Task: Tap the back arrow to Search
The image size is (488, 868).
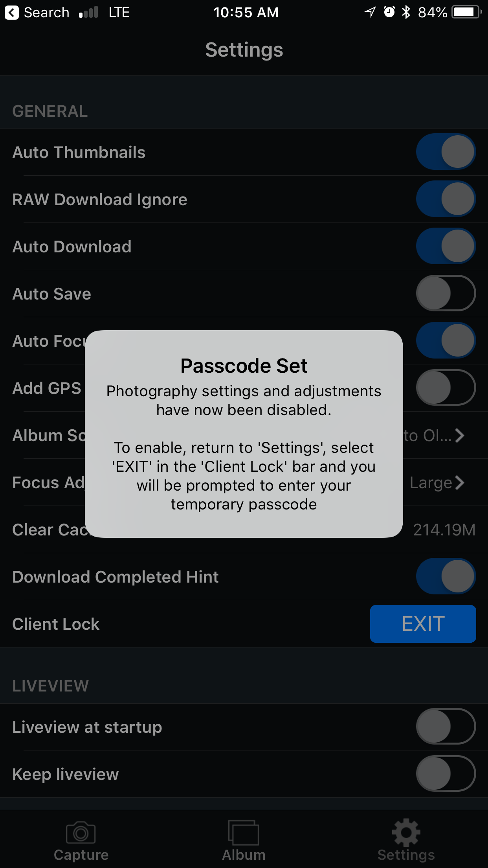Action: pyautogui.click(x=12, y=13)
